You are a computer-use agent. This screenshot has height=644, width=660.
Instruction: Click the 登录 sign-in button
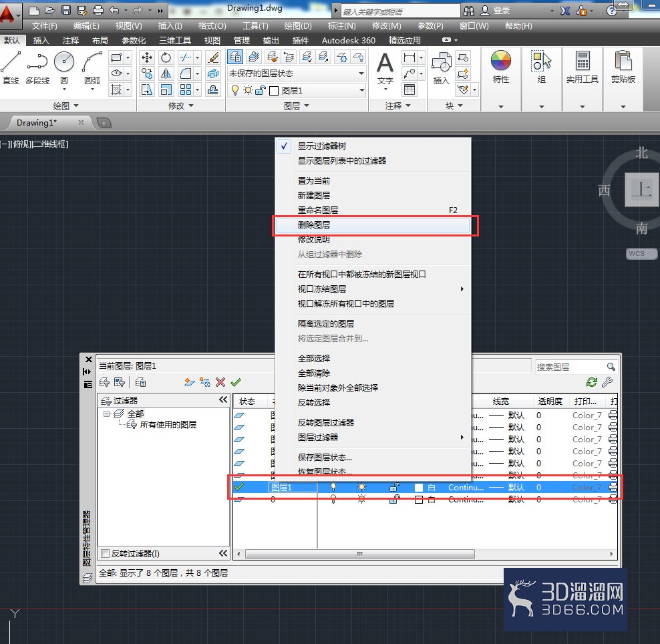pos(496,11)
